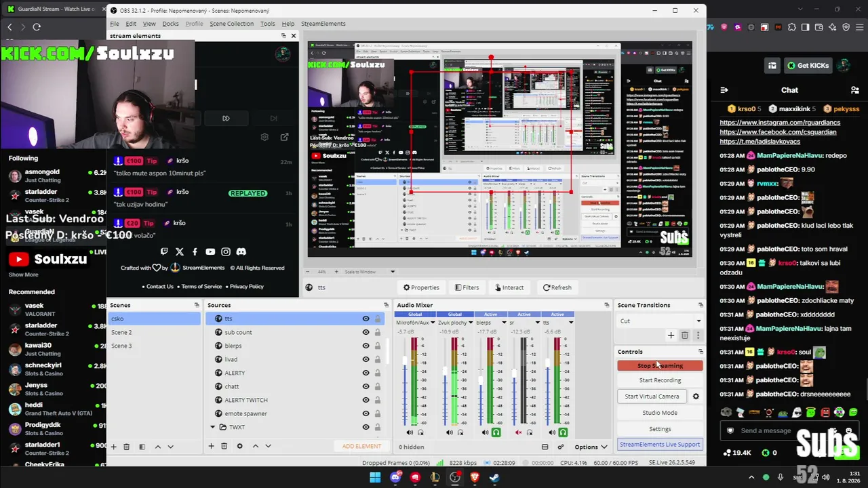
Task: Unmute the sr audio channel
Action: click(519, 432)
